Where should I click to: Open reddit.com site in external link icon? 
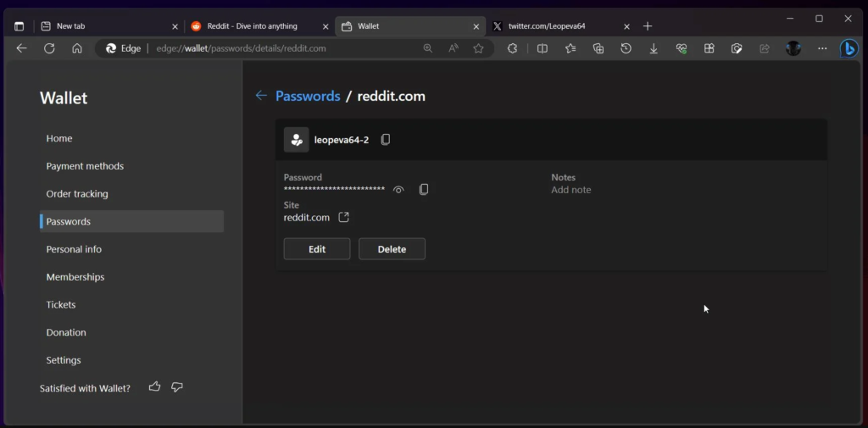click(343, 218)
